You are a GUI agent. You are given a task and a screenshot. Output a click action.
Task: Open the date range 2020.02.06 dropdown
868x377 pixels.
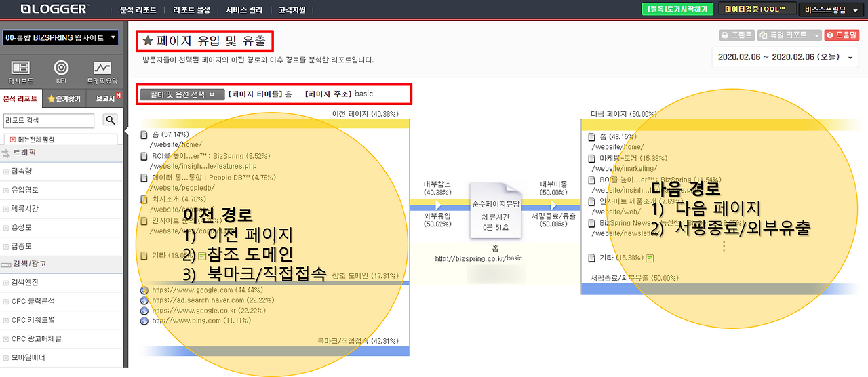click(786, 58)
